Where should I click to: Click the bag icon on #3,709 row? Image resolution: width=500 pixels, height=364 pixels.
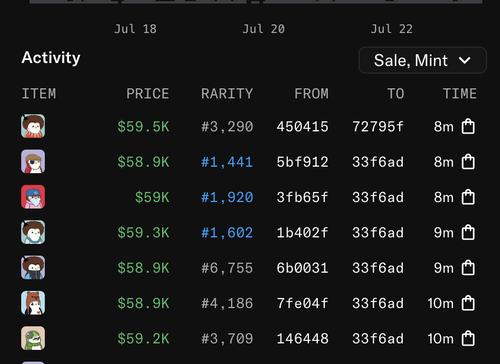[468, 338]
